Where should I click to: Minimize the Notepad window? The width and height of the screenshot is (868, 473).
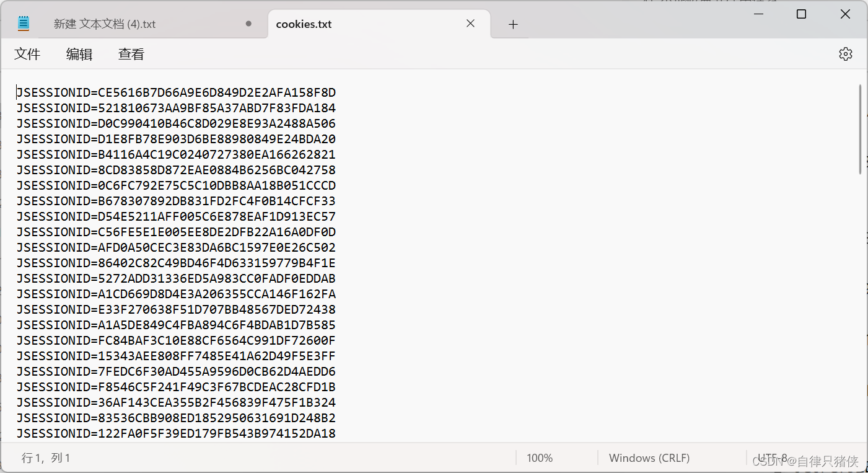(x=760, y=14)
